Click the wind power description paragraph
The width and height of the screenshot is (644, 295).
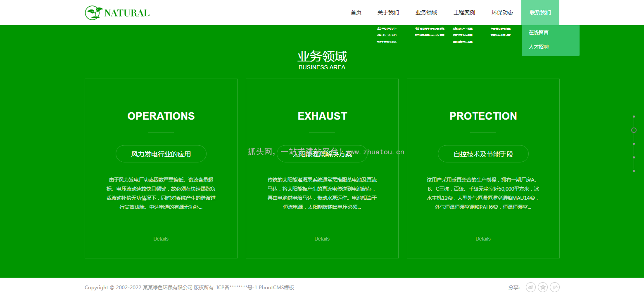click(x=161, y=194)
